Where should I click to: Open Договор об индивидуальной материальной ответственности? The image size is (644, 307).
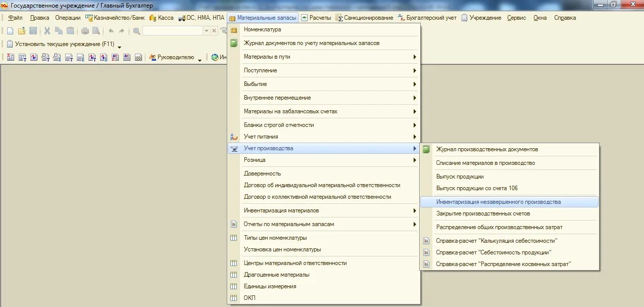[324, 186]
